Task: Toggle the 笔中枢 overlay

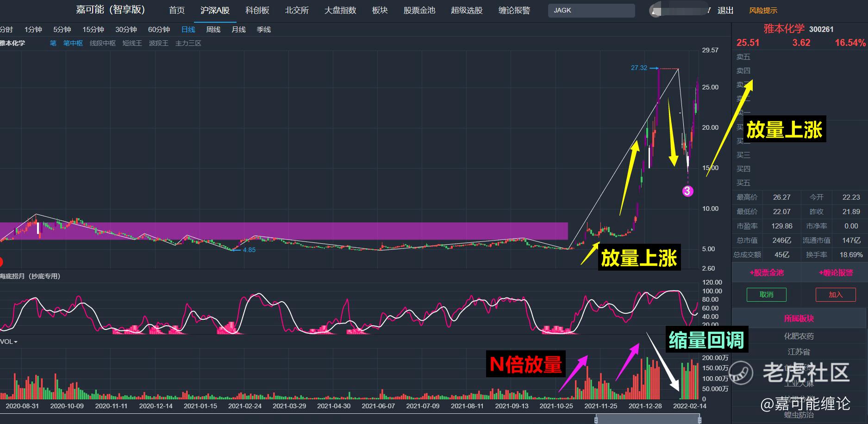Action: point(73,43)
